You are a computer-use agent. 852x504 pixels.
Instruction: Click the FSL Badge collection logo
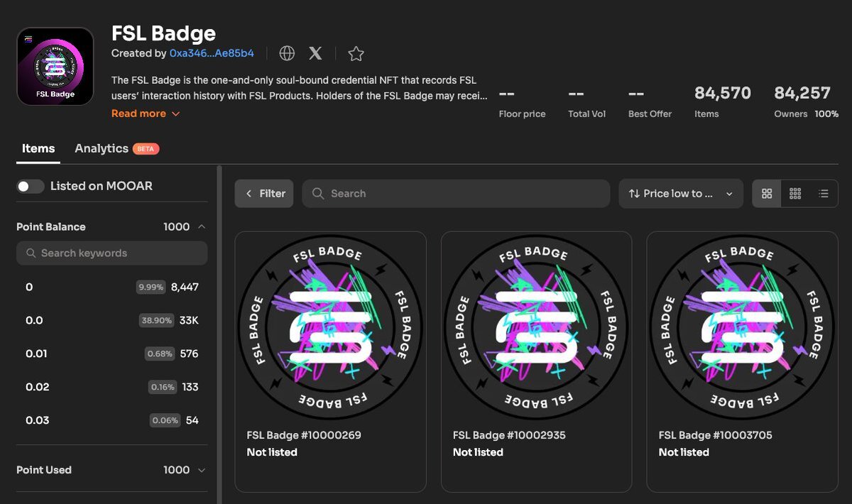click(x=55, y=66)
